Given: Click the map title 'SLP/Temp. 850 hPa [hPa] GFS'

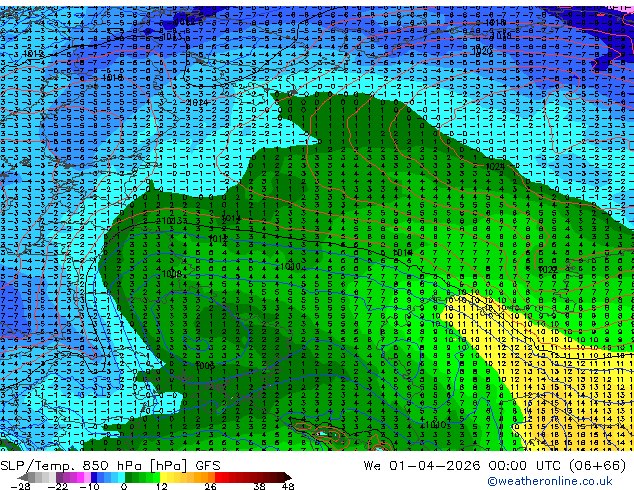Looking at the screenshot, I should tap(110, 466).
